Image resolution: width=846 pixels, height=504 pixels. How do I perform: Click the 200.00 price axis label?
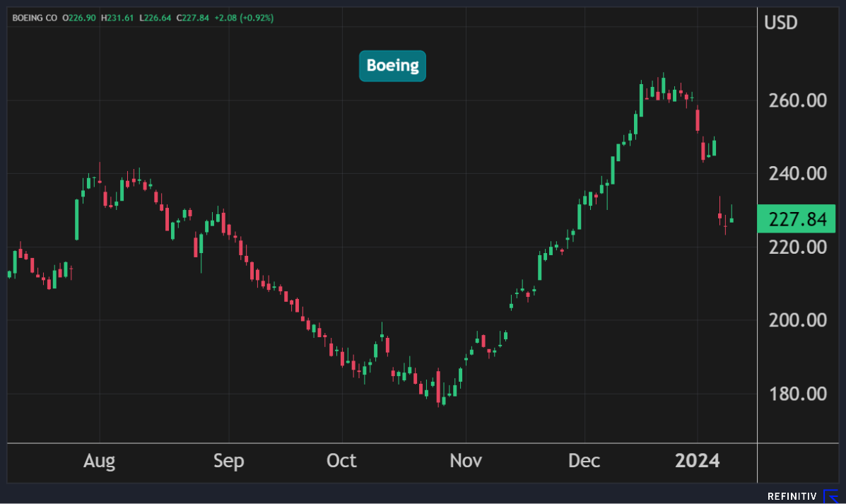coord(796,320)
